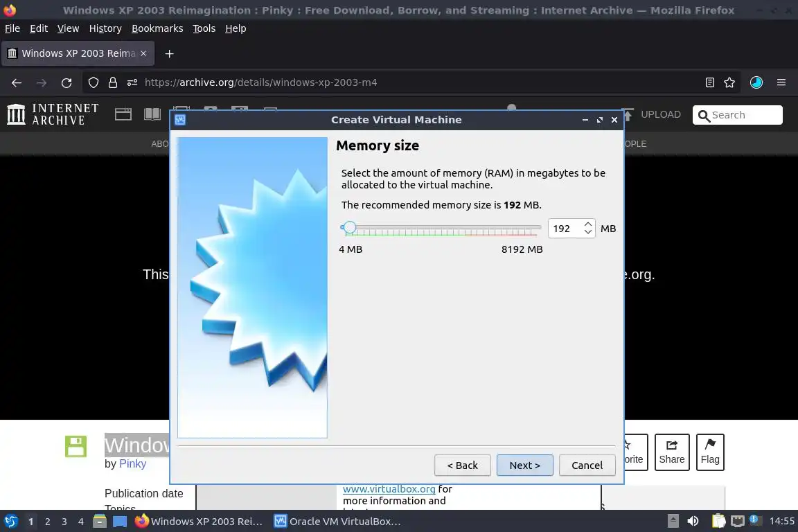This screenshot has width=798, height=532.
Task: Open the View menu in Firefox
Action: pos(68,28)
